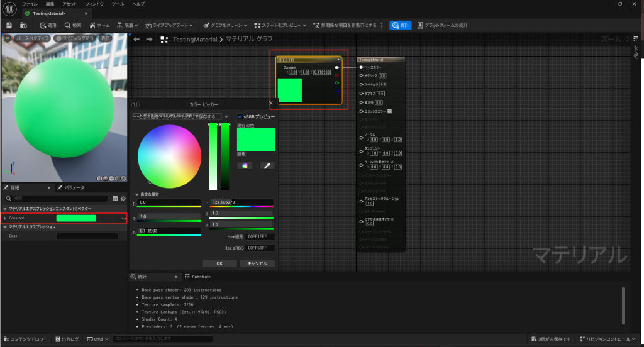Viewport: 644px width, 347px height.
Task: Open the ライブアップデート dropdown
Action: pos(169,25)
